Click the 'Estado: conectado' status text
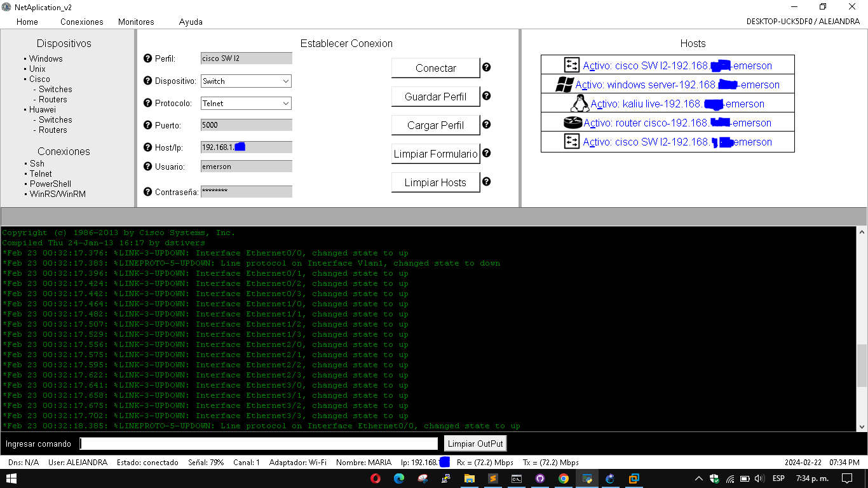Viewport: 868px width, 488px height. tap(147, 463)
